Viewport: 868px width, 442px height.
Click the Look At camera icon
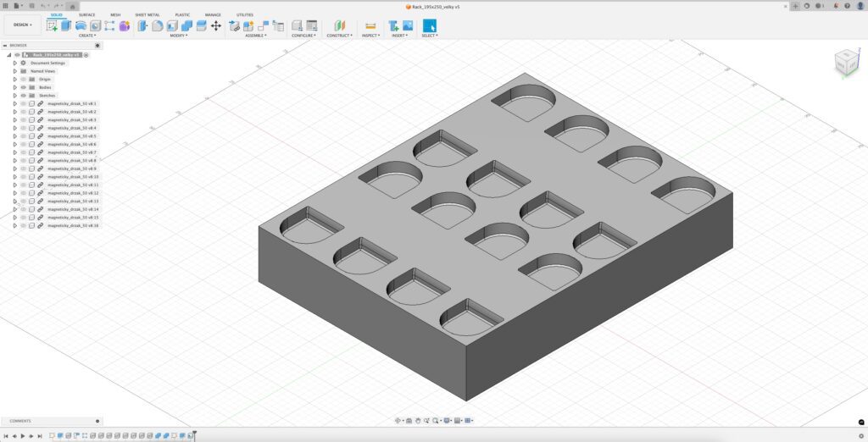[409, 421]
